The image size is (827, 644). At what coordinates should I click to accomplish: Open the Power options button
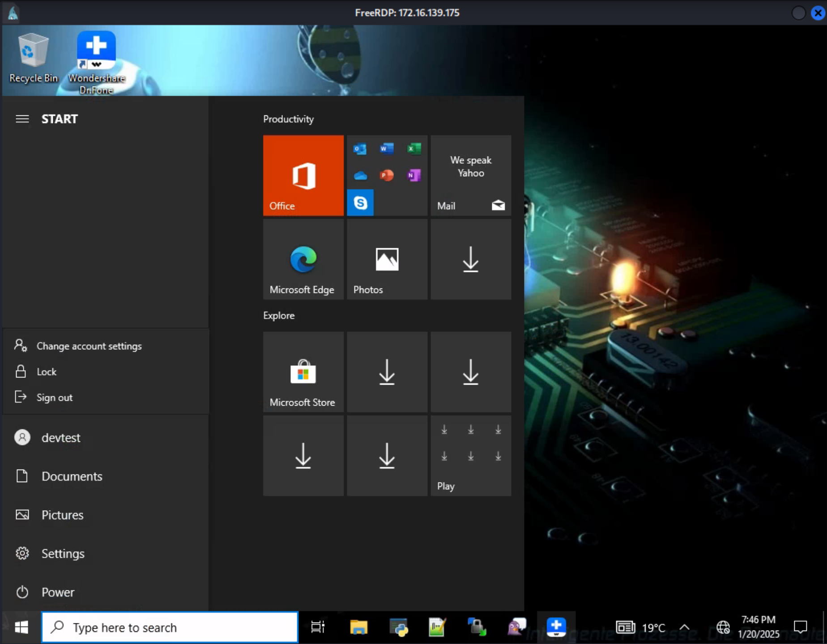[x=106, y=592]
